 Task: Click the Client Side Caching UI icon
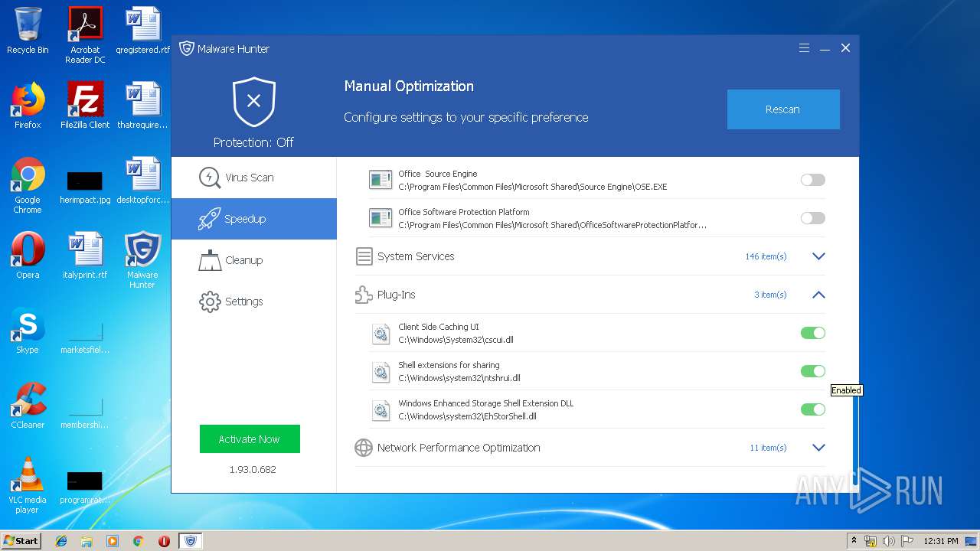click(381, 334)
